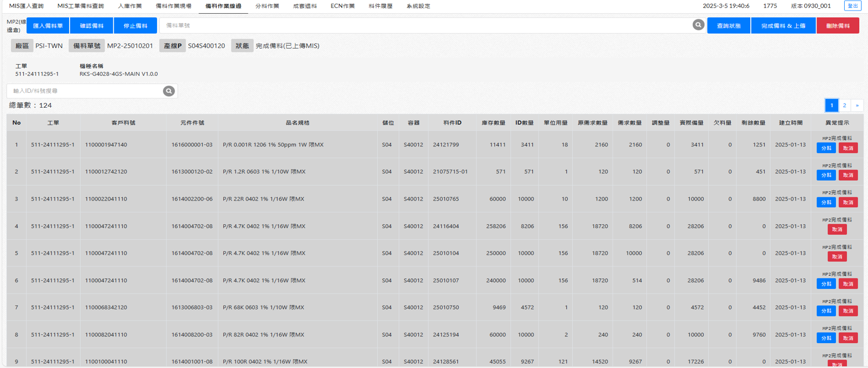Image resolution: width=868 pixels, height=368 pixels.
Task: Open the 系統設定 tab
Action: point(418,6)
